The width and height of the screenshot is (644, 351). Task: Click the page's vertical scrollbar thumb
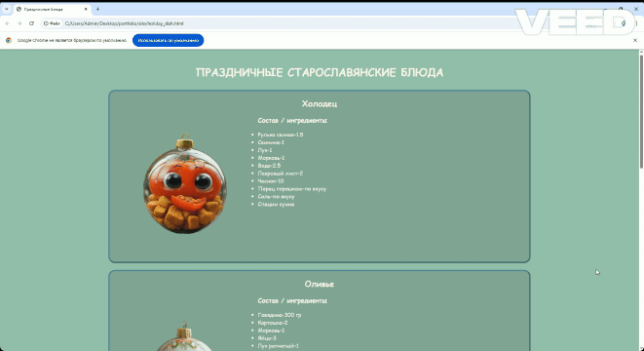tap(641, 111)
